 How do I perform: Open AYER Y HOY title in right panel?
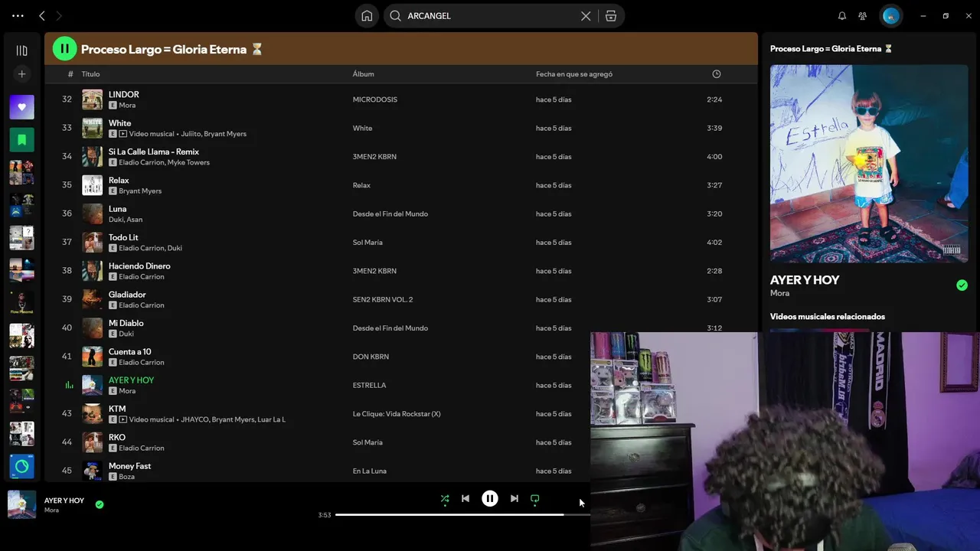pyautogui.click(x=805, y=280)
